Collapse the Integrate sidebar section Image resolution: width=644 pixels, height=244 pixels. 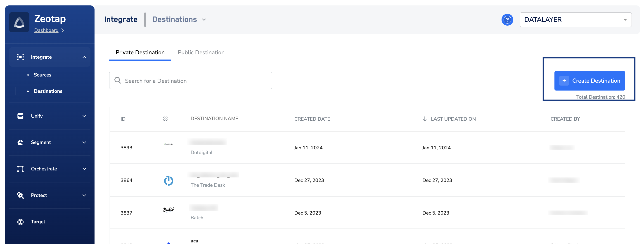tap(84, 57)
